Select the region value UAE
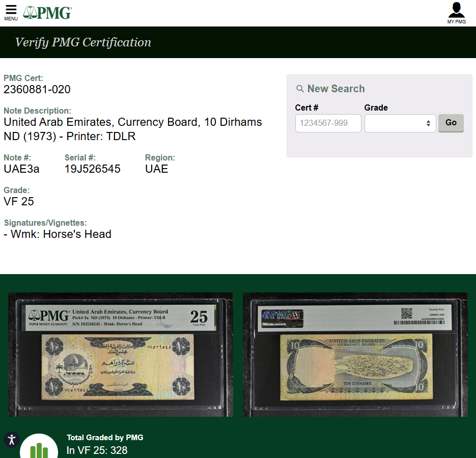The height and width of the screenshot is (458, 476). coord(157,169)
